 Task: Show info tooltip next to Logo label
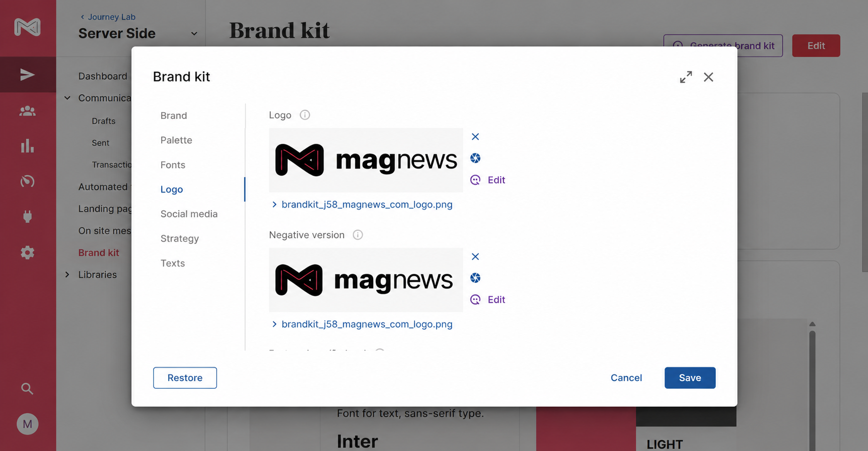click(305, 115)
